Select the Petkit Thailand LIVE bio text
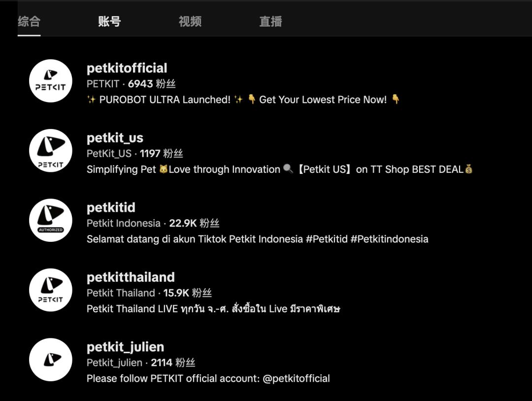This screenshot has height=401, width=532. click(213, 309)
